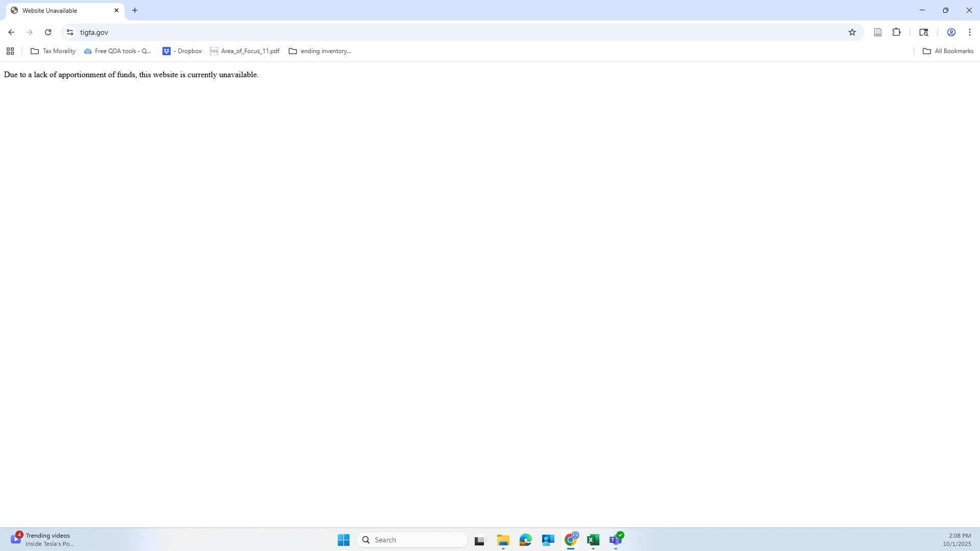Reload the tigta.gov page
Image resolution: width=980 pixels, height=551 pixels.
click(x=48, y=32)
